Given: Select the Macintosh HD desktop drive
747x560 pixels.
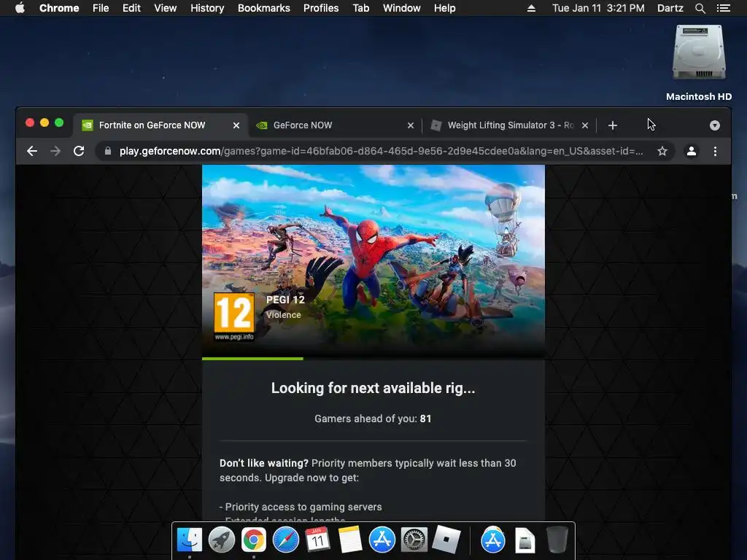Looking at the screenshot, I should coord(699,63).
